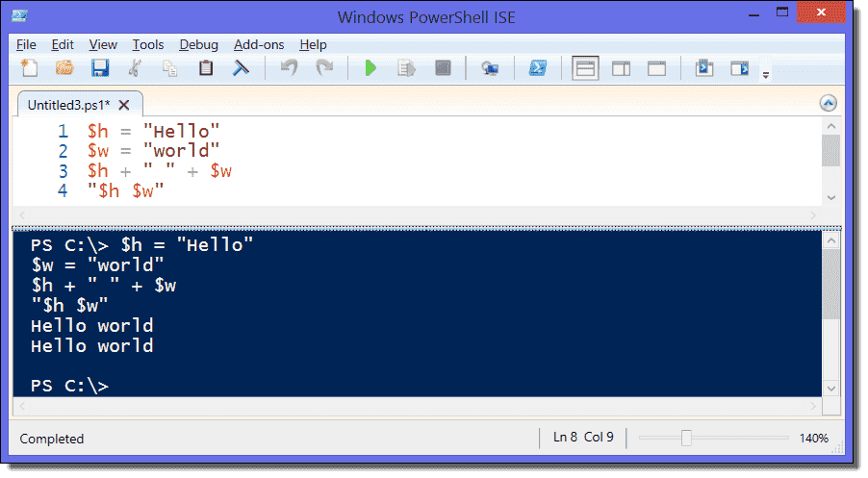Click the Completed status text
Viewport: 868px width, 478px height.
click(52, 439)
